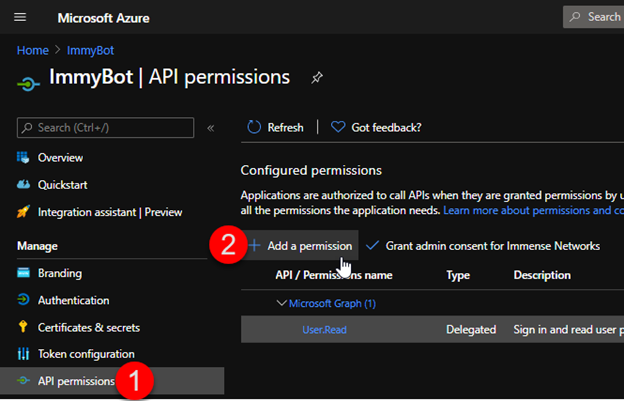The height and width of the screenshot is (401, 624).
Task: Collapse the sidebar with the double chevron
Action: point(211,128)
